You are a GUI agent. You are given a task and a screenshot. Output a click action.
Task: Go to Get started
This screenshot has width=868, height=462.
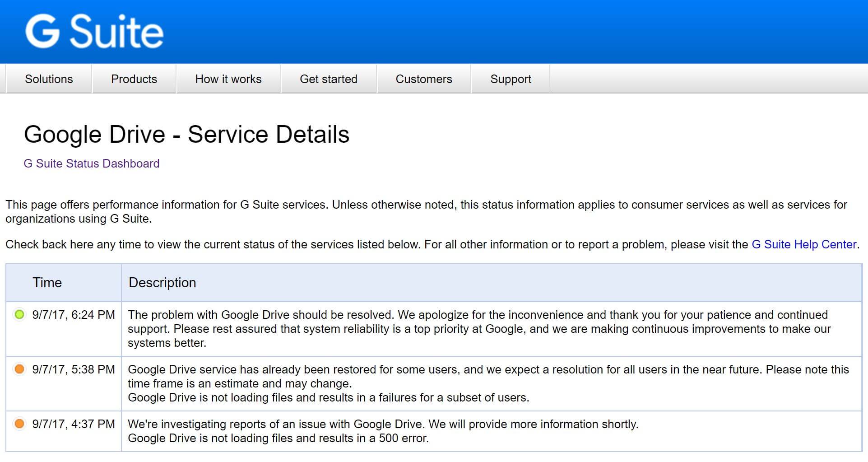tap(328, 79)
